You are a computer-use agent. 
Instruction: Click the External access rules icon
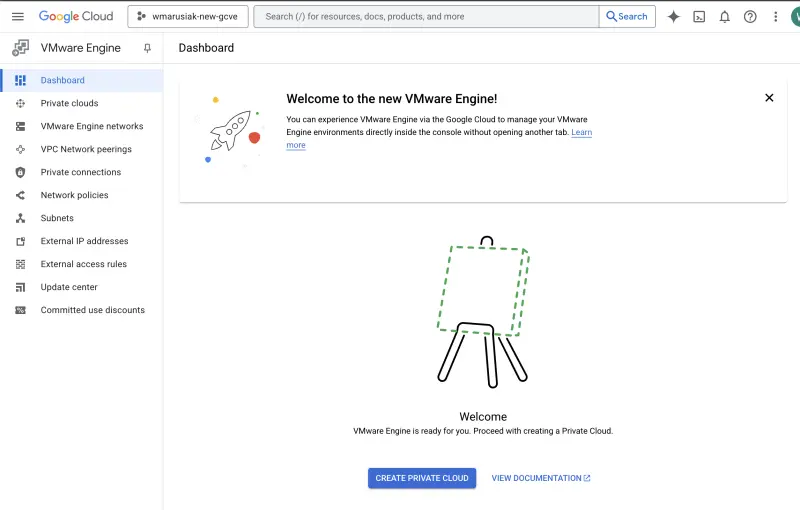coord(20,264)
